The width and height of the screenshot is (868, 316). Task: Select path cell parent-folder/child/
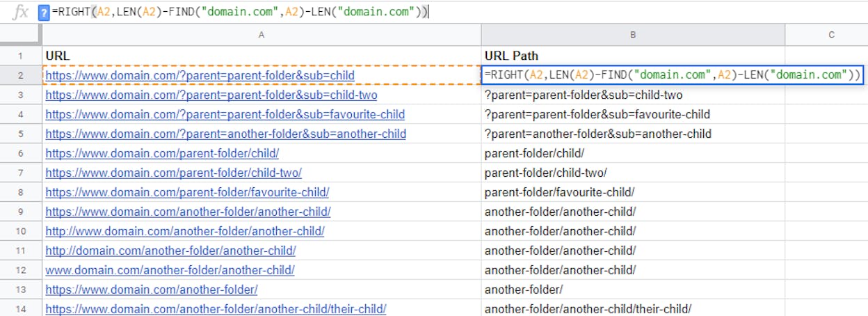point(633,153)
